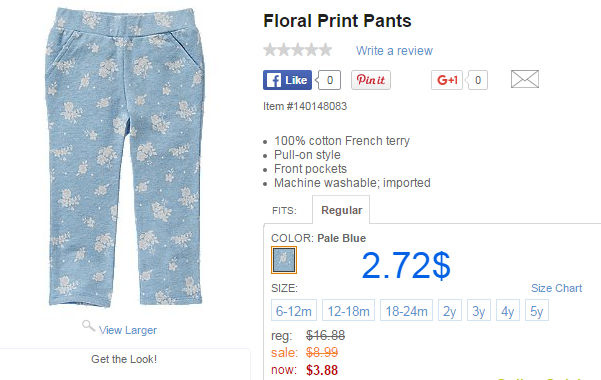Image resolution: width=601 pixels, height=380 pixels.
Task: Click the Facebook Like button
Action: click(x=287, y=80)
